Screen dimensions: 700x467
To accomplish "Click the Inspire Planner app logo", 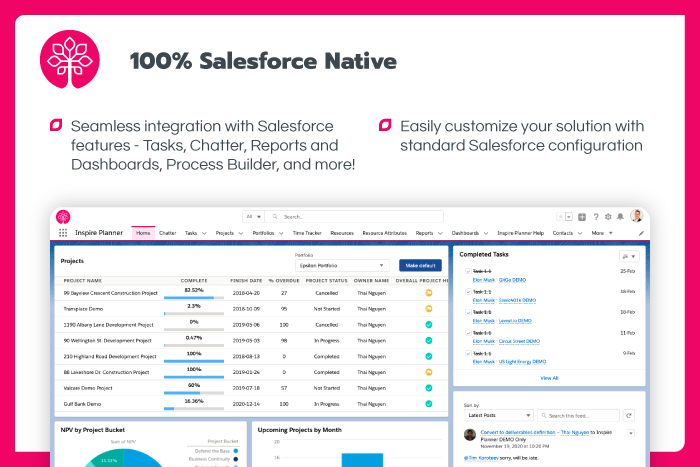I will (x=63, y=217).
